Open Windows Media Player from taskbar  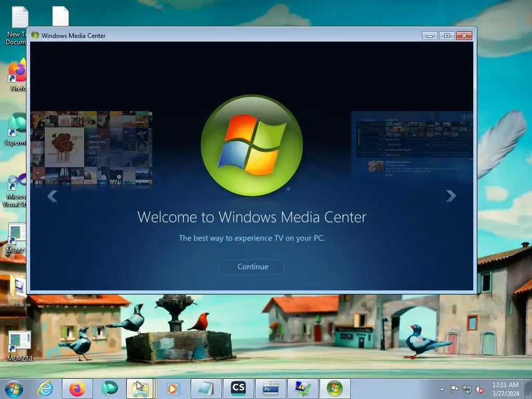click(x=172, y=389)
